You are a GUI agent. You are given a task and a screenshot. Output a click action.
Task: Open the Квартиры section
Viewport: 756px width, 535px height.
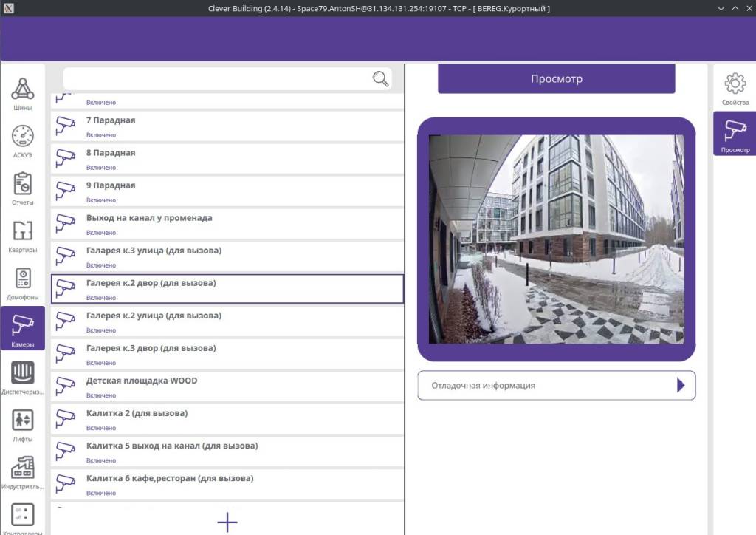(x=23, y=236)
